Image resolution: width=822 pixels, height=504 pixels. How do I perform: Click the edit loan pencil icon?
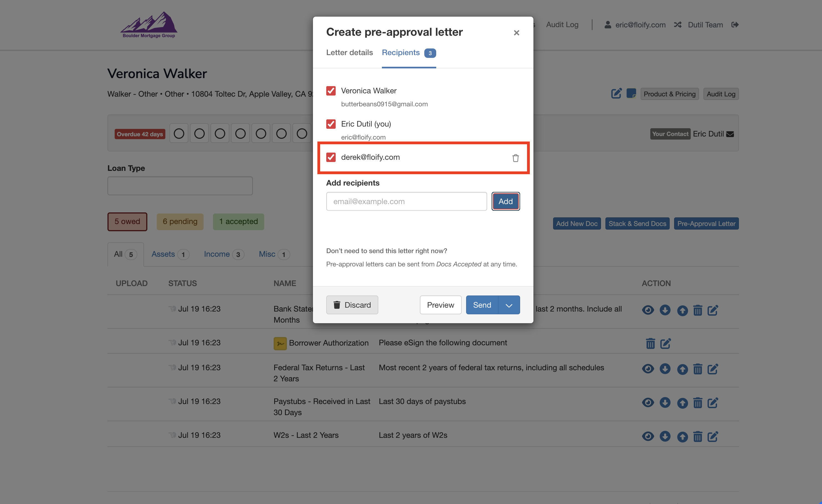[616, 94]
